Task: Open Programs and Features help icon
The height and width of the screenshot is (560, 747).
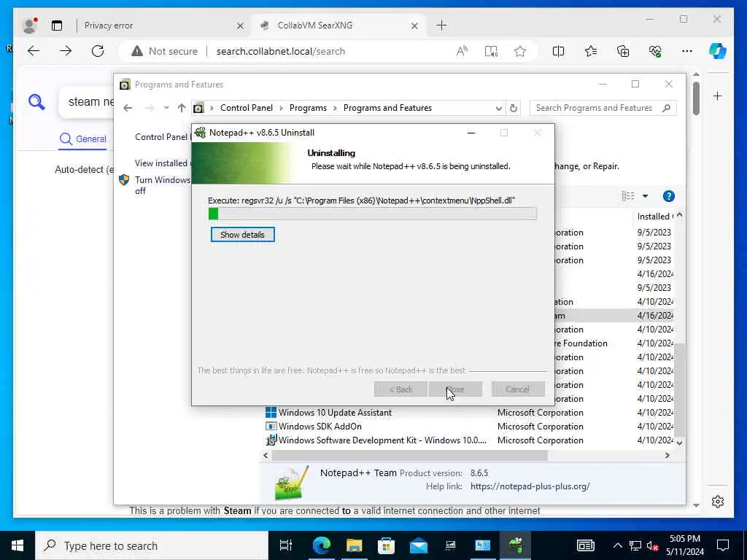Action: [x=669, y=196]
